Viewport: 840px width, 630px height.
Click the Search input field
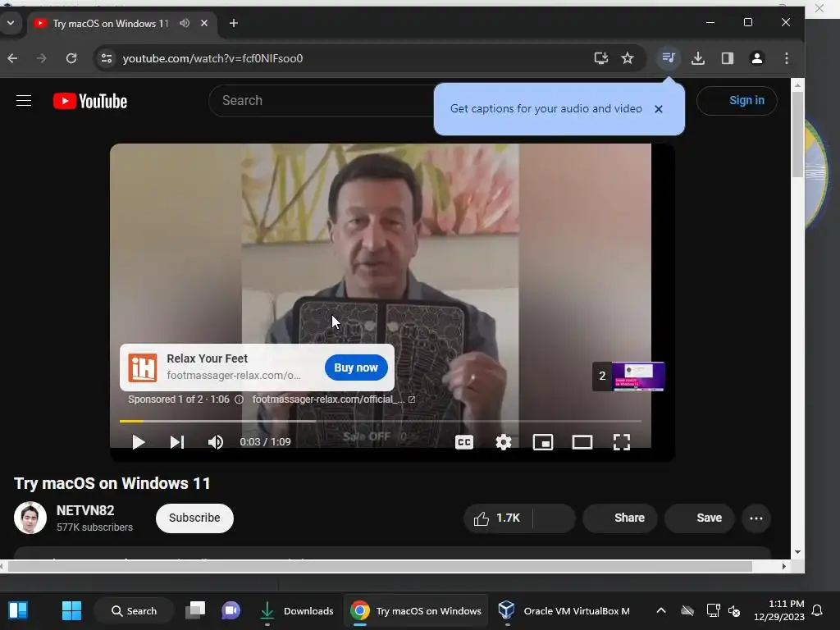[322, 101]
